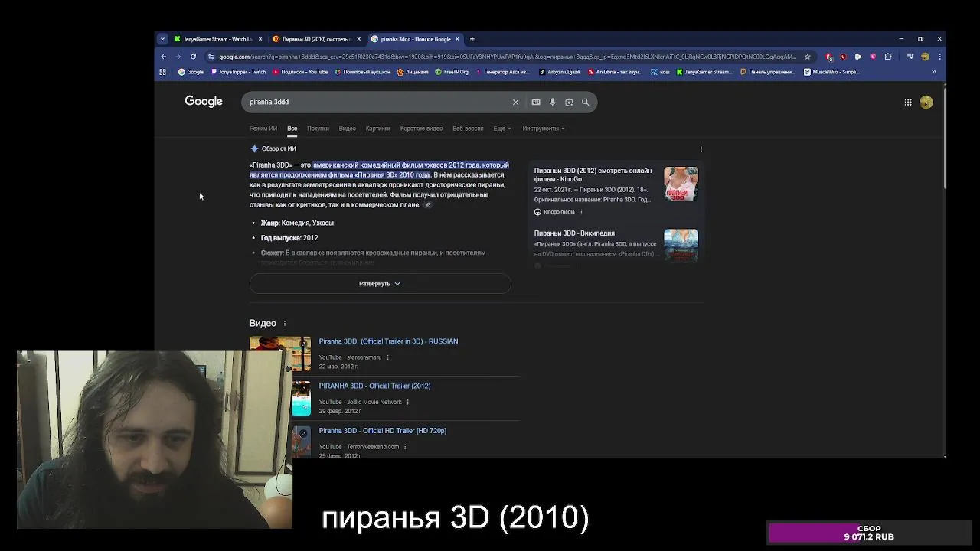Close the JenyaGamer Stream tab

[x=260, y=39]
